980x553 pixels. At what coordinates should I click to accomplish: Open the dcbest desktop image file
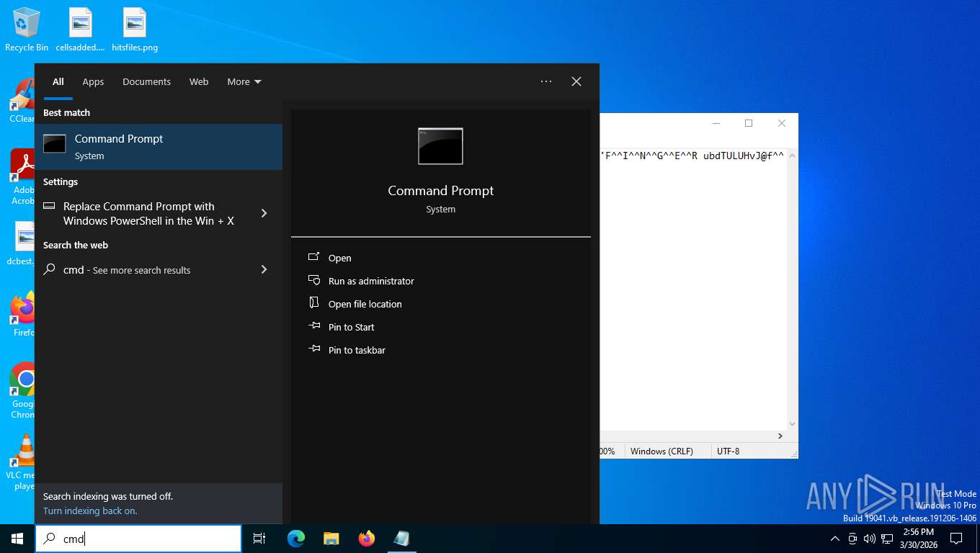[x=22, y=243]
